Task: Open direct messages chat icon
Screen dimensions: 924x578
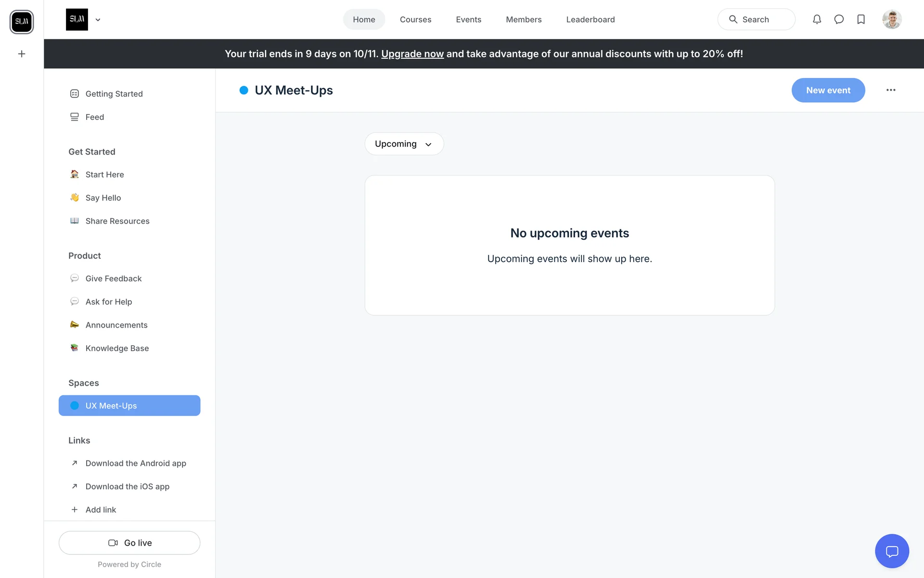Action: pyautogui.click(x=839, y=19)
